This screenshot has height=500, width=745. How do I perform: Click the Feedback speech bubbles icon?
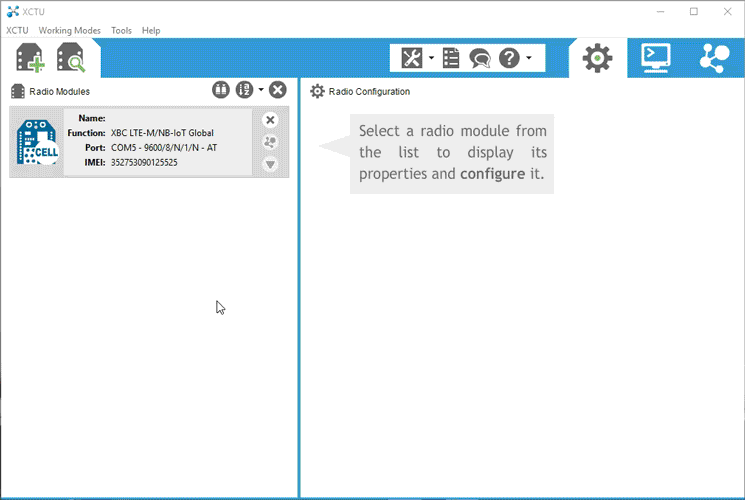[x=479, y=58]
